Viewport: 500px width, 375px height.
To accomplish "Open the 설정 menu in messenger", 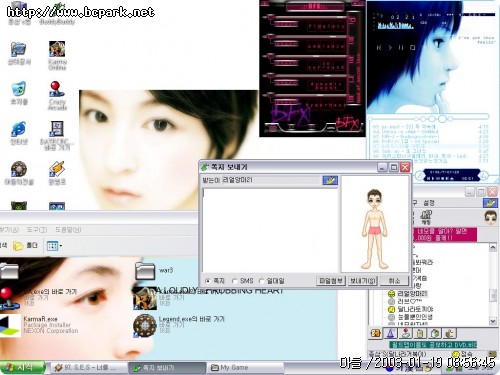I will click(x=429, y=203).
